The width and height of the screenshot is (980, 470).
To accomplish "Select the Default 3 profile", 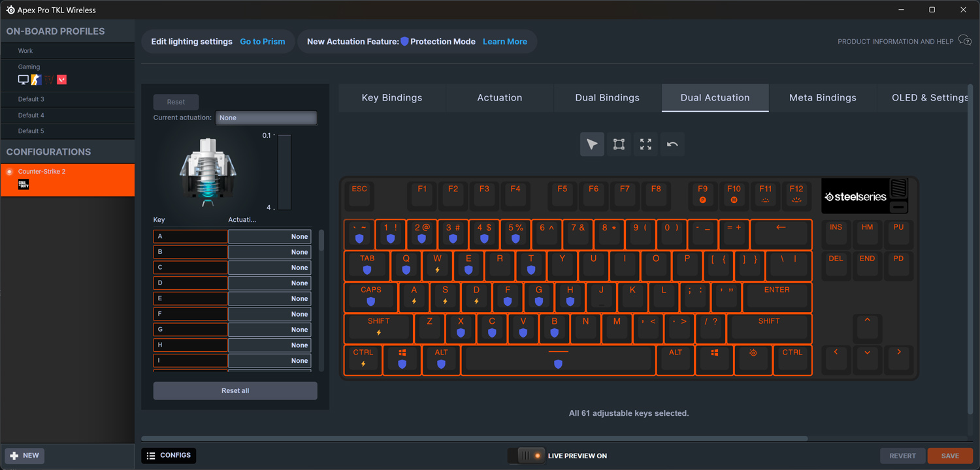I will tap(68, 99).
